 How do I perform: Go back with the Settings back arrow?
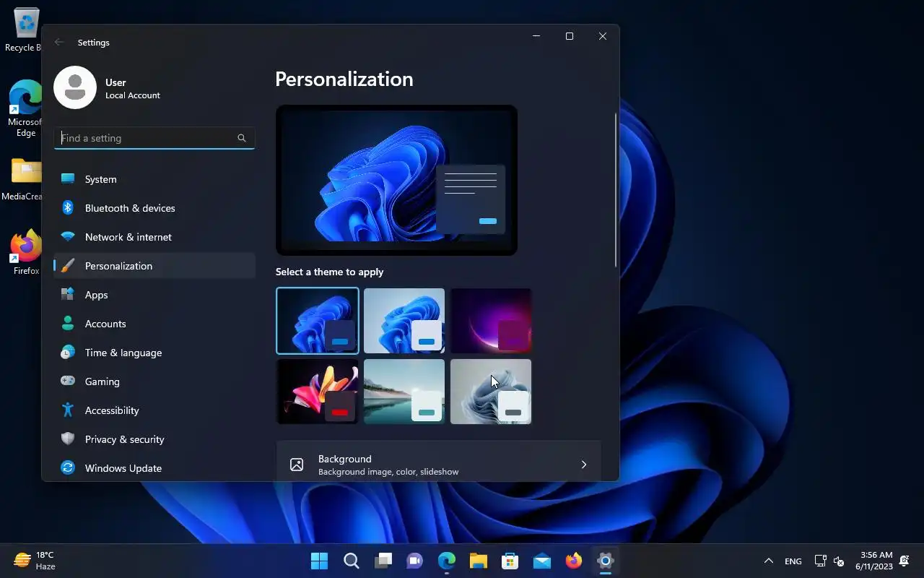[59, 42]
